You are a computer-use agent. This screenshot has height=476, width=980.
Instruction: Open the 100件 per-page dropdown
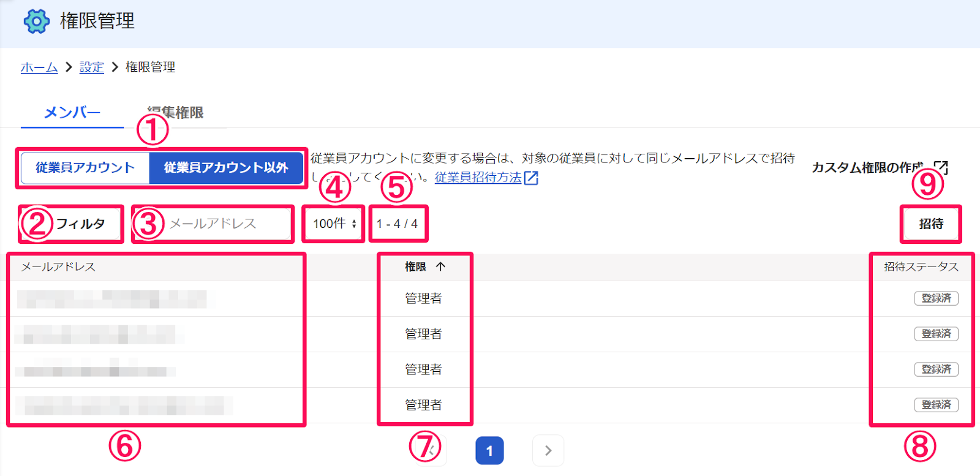click(x=334, y=224)
